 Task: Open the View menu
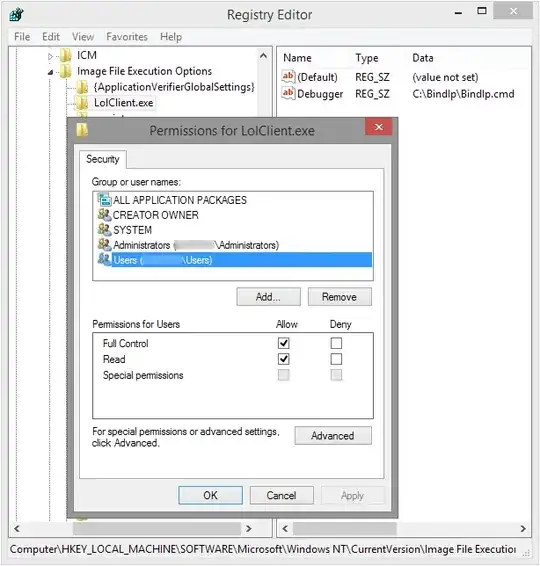point(83,37)
